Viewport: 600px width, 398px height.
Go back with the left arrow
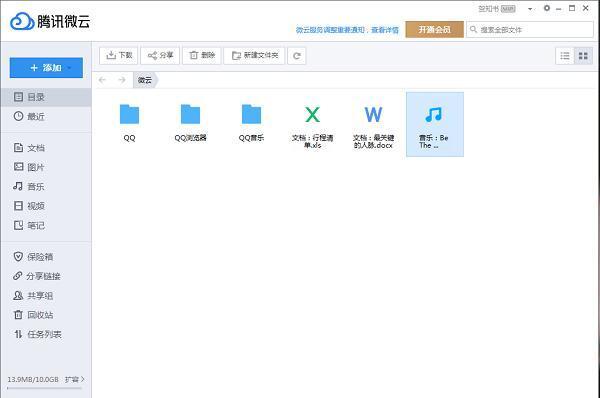tap(102, 80)
